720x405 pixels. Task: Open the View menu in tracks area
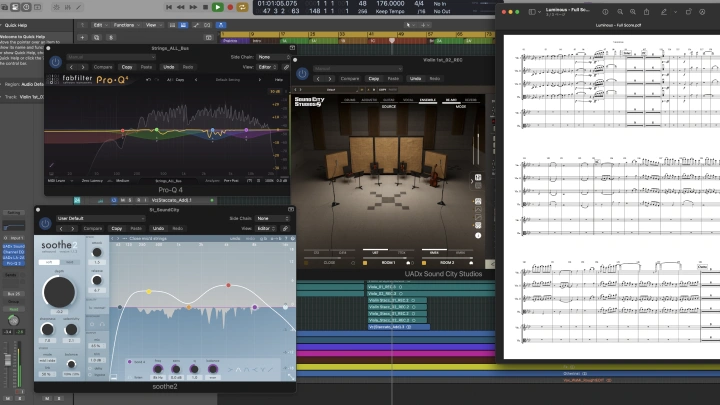tap(152, 25)
